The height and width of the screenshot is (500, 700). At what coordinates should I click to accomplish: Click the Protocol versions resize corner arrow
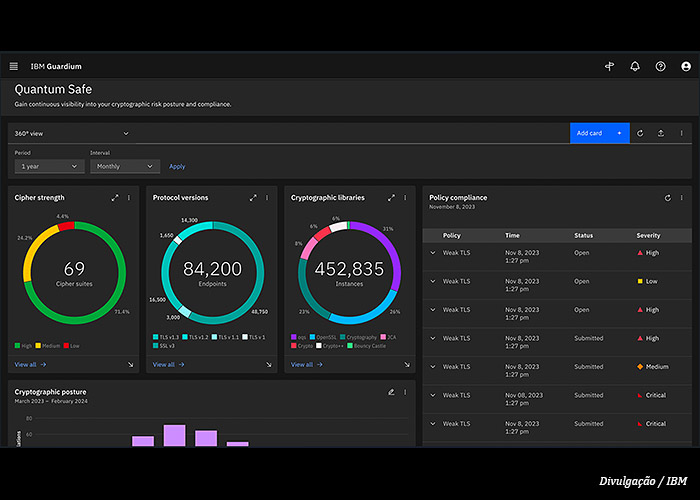(269, 365)
